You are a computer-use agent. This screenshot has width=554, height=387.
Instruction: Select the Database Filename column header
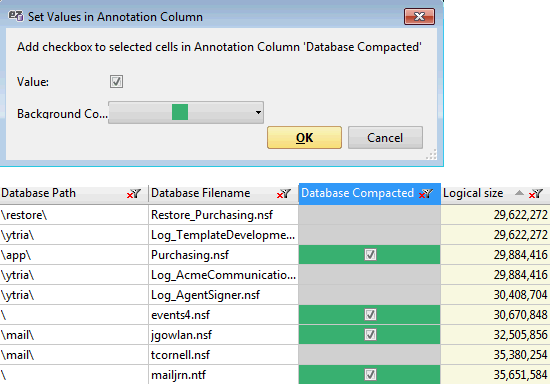pyautogui.click(x=223, y=193)
